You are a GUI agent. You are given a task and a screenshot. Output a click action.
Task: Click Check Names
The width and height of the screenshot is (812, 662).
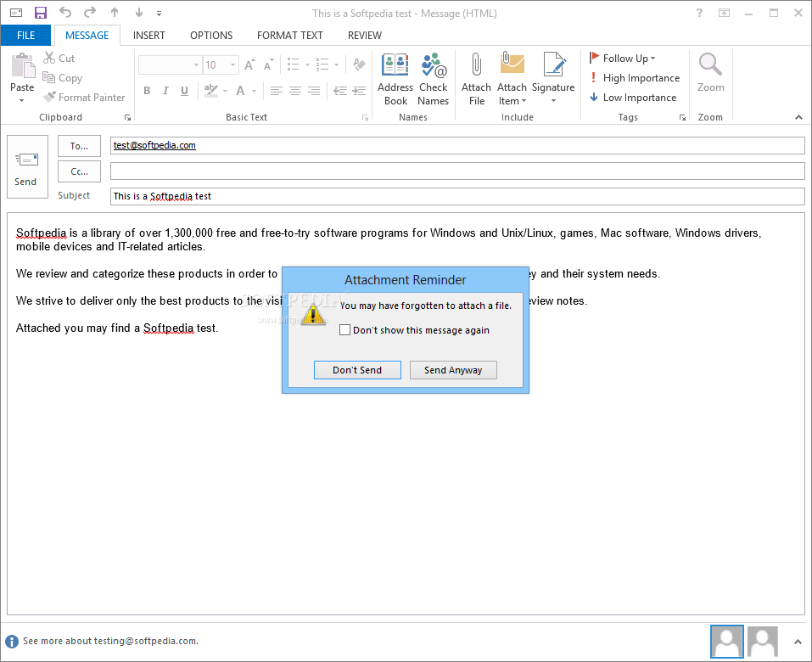[433, 79]
